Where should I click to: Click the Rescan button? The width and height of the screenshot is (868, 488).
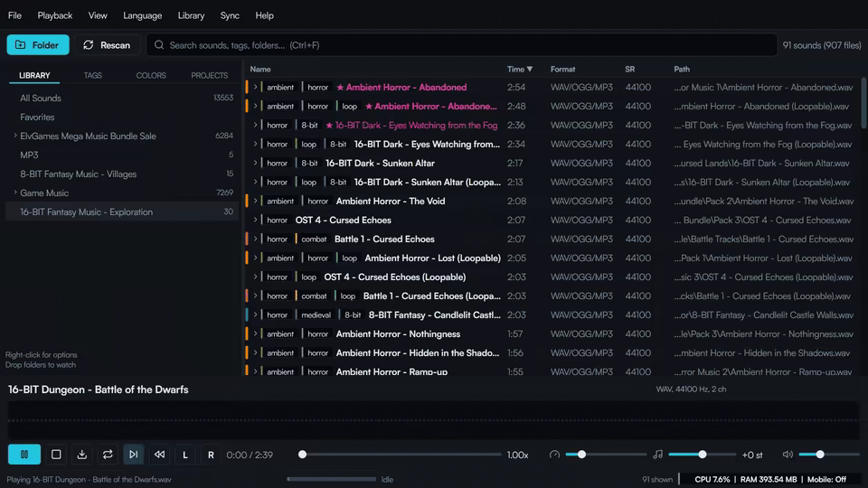pyautogui.click(x=107, y=45)
